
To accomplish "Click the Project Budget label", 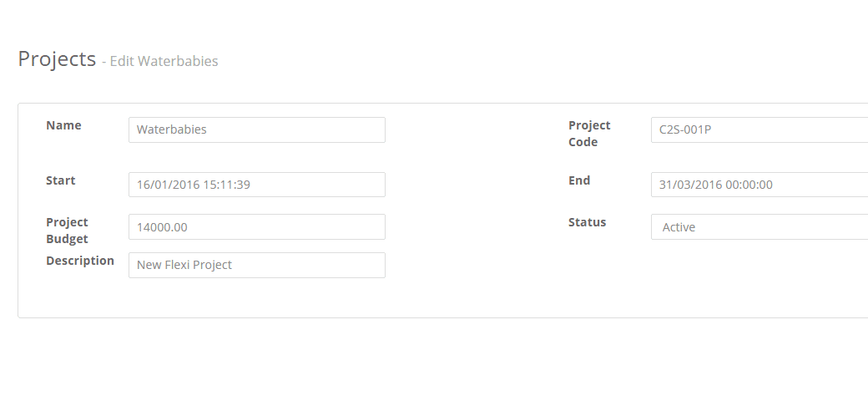I will click(67, 231).
